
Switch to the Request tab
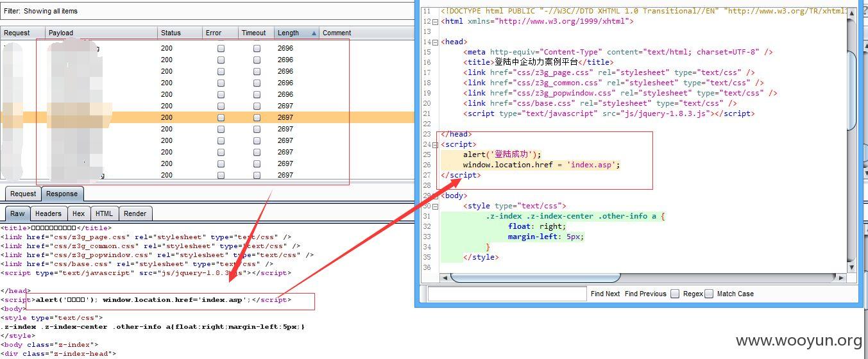pyautogui.click(x=23, y=194)
